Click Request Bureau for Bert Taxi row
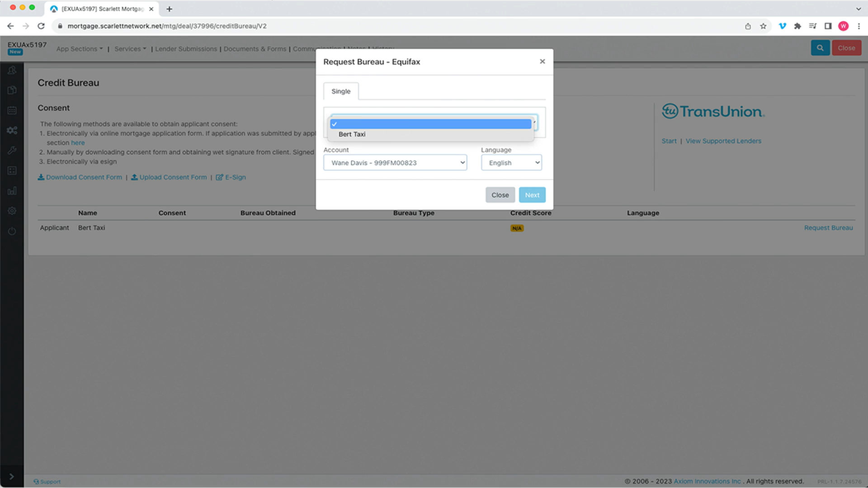Image resolution: width=868 pixels, height=488 pixels. 828,228
